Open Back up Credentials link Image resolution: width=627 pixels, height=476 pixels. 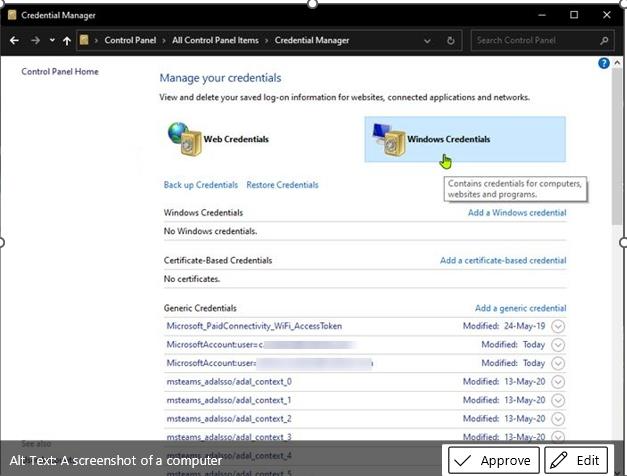[x=201, y=185]
